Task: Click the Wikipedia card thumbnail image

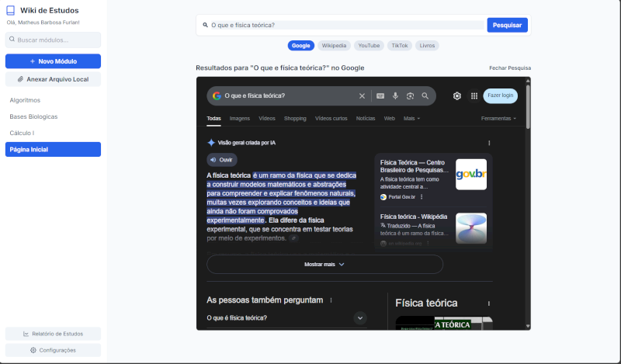Action: (471, 228)
